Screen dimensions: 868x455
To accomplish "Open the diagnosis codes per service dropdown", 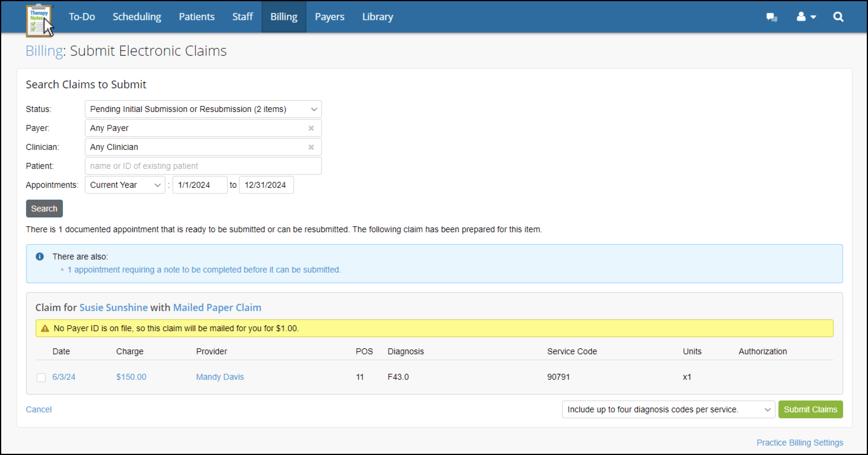I will pyautogui.click(x=668, y=410).
